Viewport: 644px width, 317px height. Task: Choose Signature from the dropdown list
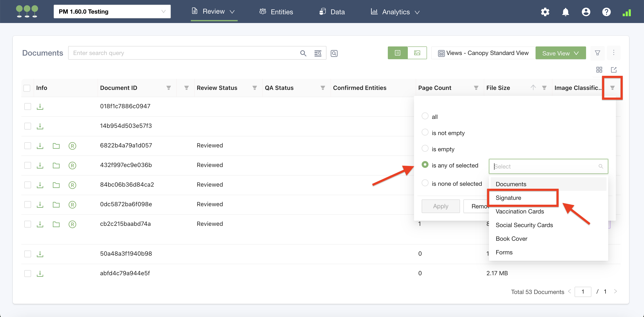(x=509, y=198)
